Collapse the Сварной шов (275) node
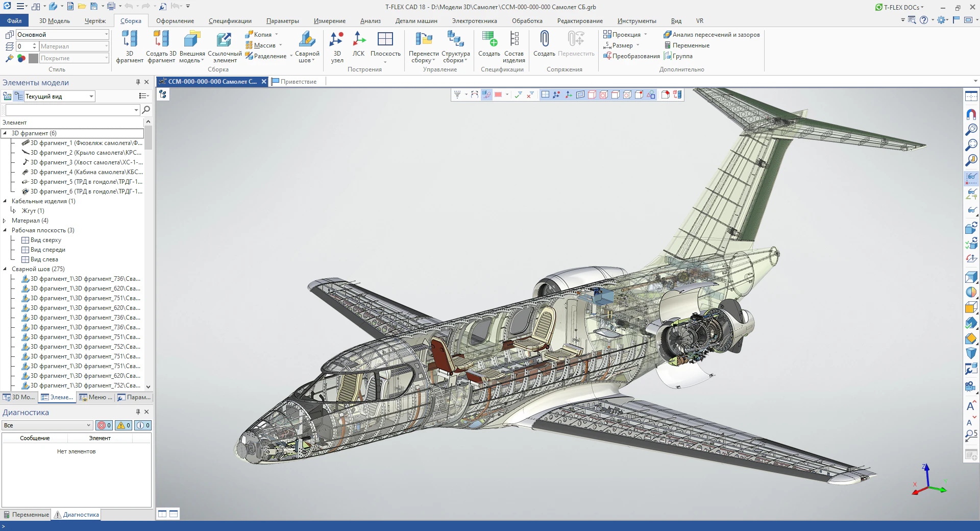The width and height of the screenshot is (980, 531). 5,269
